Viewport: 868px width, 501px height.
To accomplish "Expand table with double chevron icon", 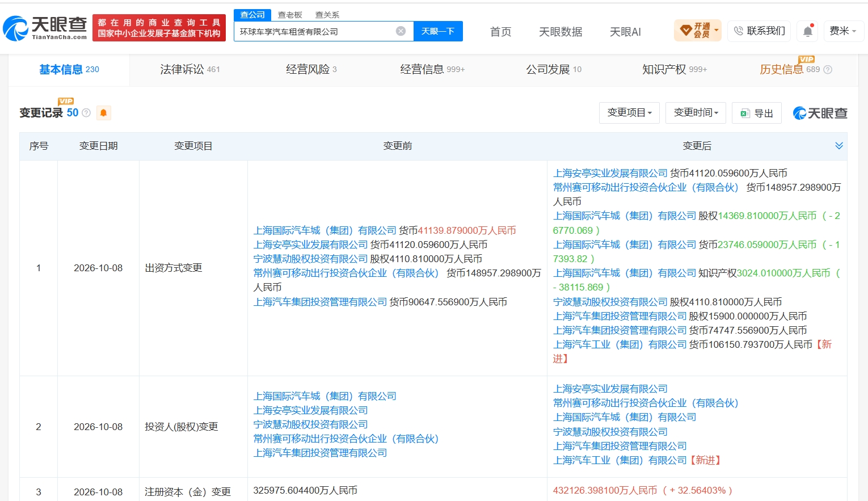I will (839, 146).
